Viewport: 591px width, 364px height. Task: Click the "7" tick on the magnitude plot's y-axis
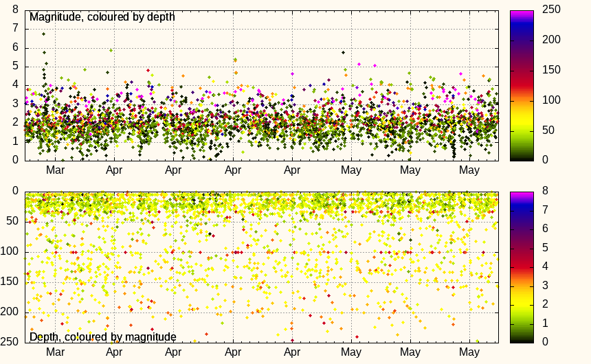pos(15,28)
